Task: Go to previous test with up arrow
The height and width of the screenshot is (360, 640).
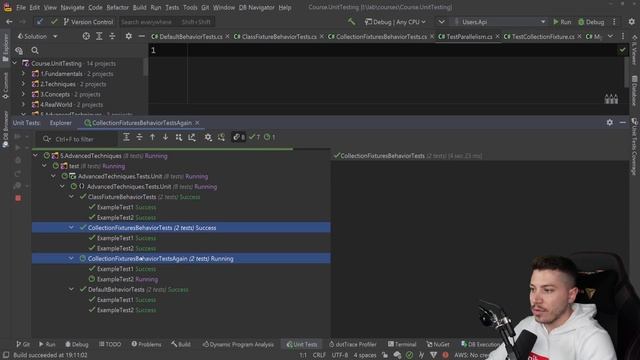Action: [x=153, y=138]
